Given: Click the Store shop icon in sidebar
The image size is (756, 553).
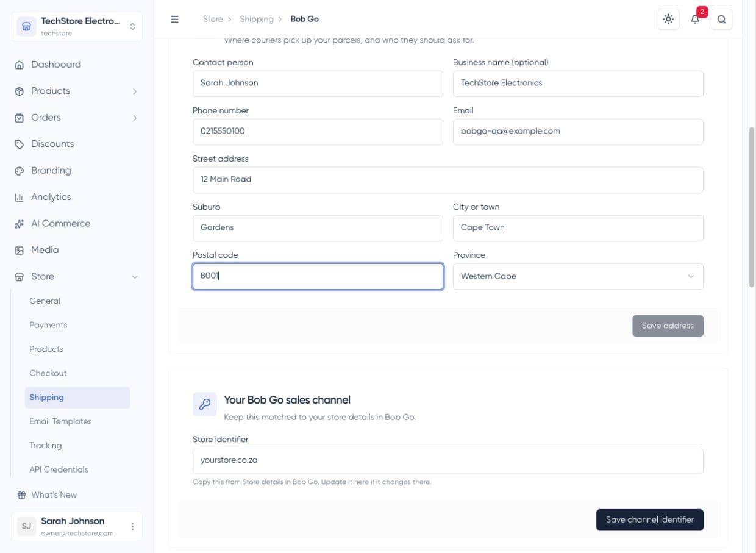Looking at the screenshot, I should (x=20, y=277).
